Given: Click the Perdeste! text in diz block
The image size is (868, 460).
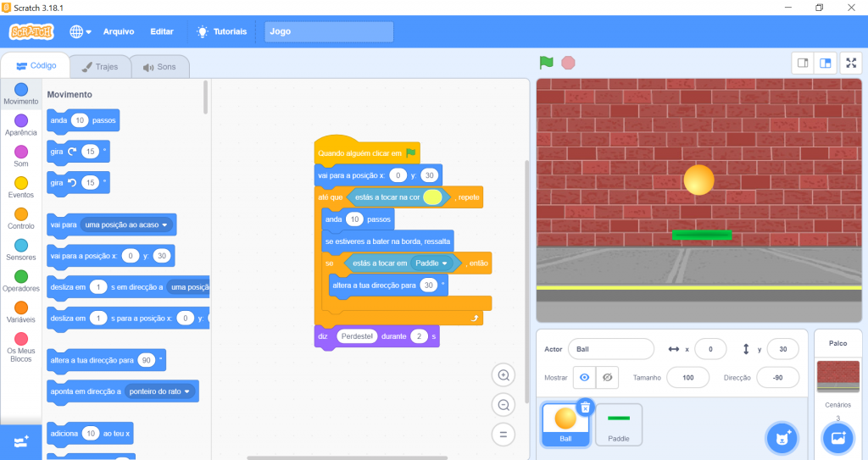Looking at the screenshot, I should pos(357,336).
